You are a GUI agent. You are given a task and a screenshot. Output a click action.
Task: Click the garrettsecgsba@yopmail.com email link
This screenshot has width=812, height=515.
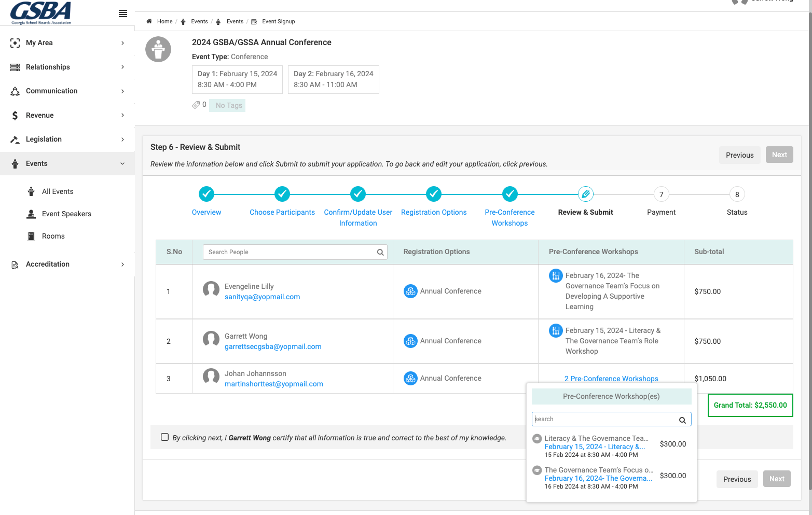point(273,346)
